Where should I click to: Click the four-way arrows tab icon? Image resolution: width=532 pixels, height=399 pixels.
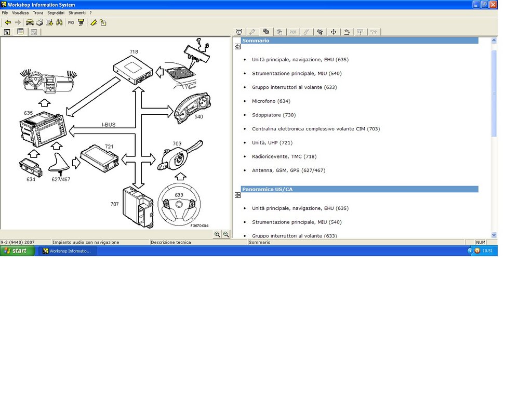point(334,32)
